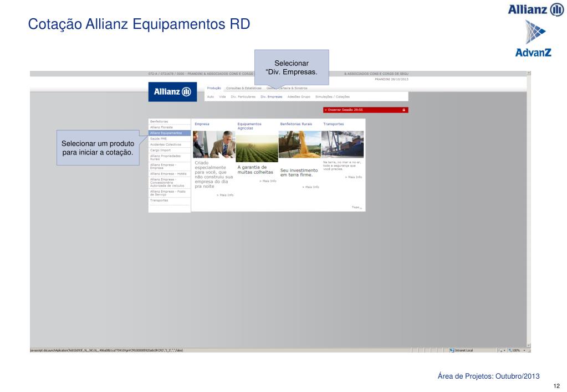Select Div. Particulares submenu item
567x392 pixels.
click(243, 97)
